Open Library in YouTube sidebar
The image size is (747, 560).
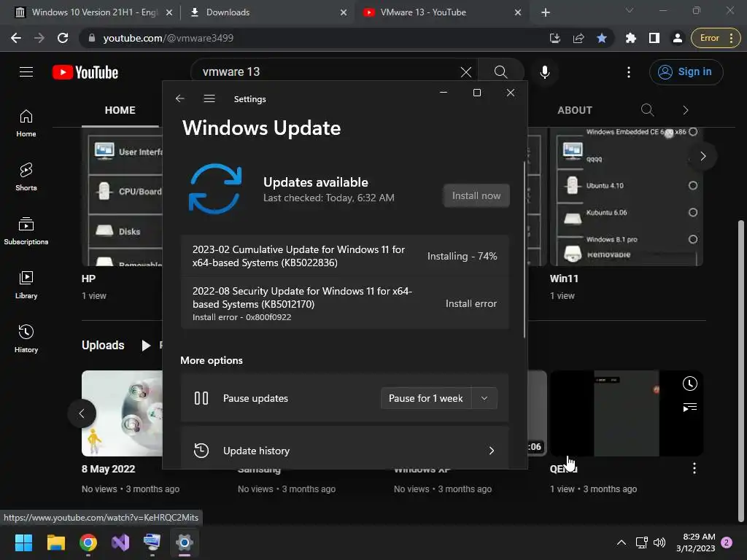click(x=26, y=284)
